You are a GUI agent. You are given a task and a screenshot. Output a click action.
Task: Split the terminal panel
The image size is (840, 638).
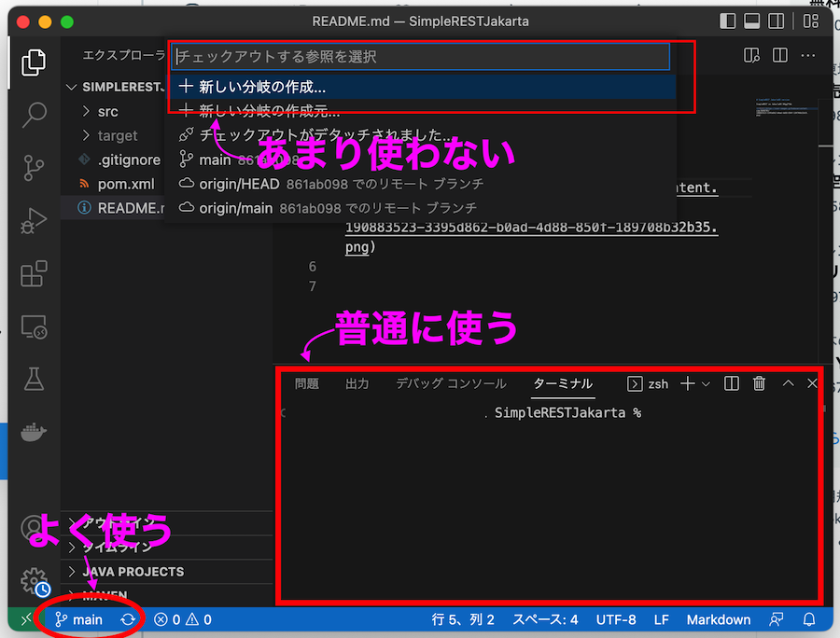[x=732, y=383]
